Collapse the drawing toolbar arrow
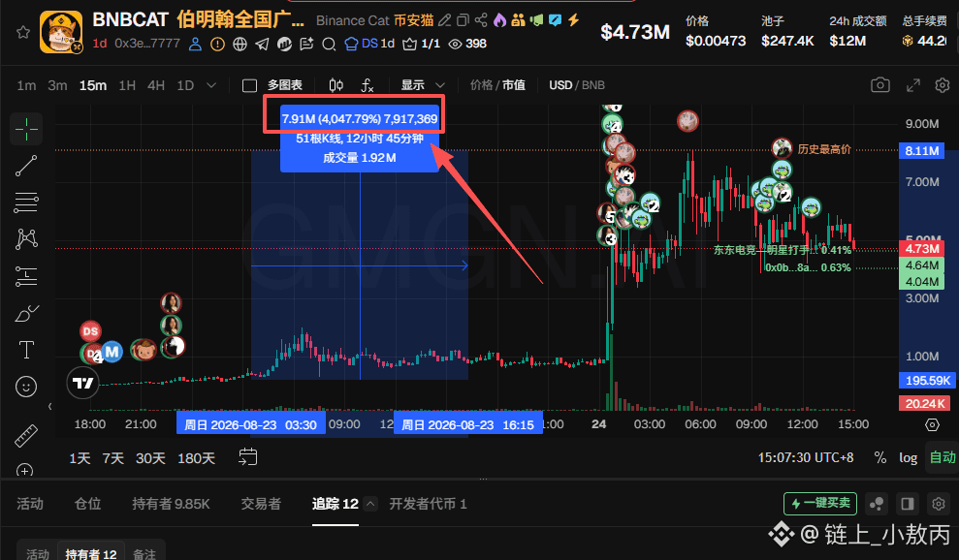Viewport: 959px width, 560px height. 49,406
